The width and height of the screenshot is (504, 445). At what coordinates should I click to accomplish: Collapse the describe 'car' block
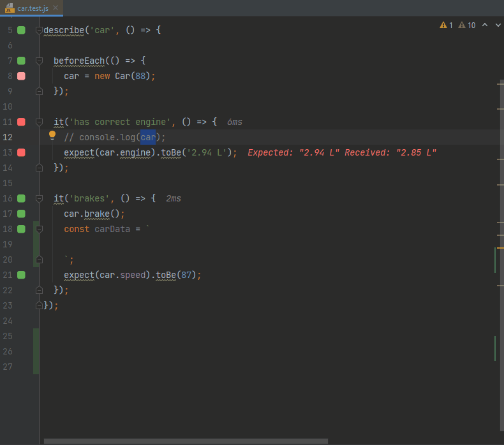coord(39,30)
